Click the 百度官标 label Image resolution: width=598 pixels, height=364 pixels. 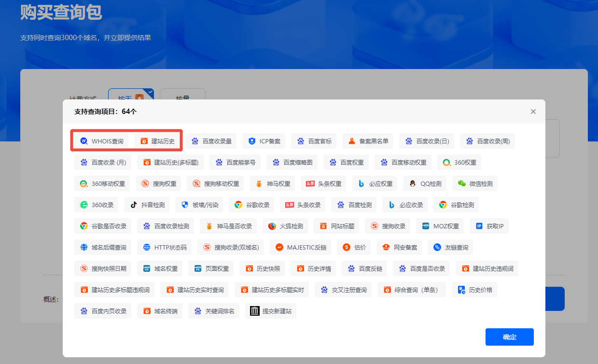[320, 141]
